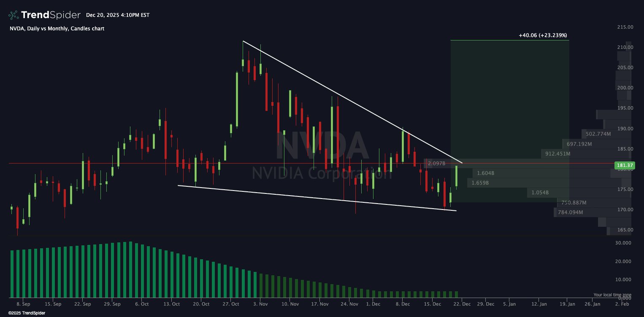Click the 215.00 price axis label
Screen dimensions: 644x317
click(625, 27)
